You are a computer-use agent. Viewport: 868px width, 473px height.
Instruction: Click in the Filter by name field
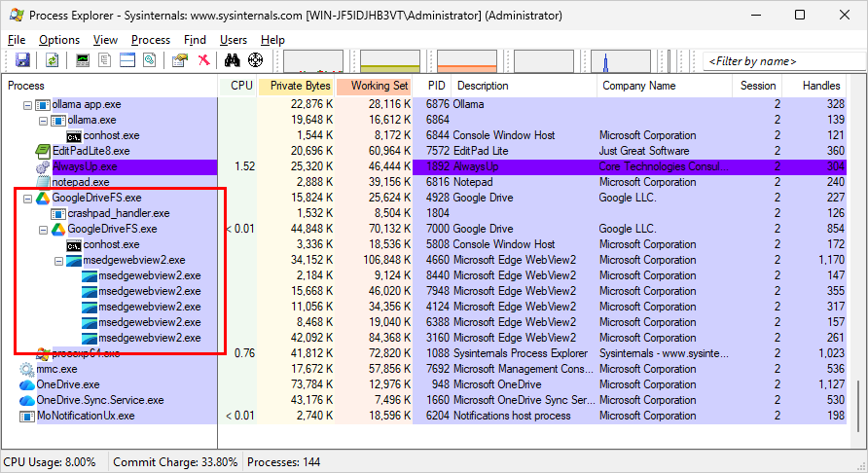[x=778, y=61]
